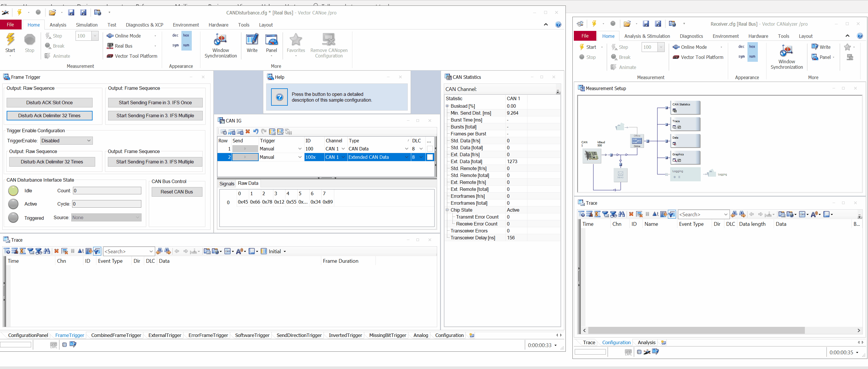Click the Help question mark button

click(279, 97)
